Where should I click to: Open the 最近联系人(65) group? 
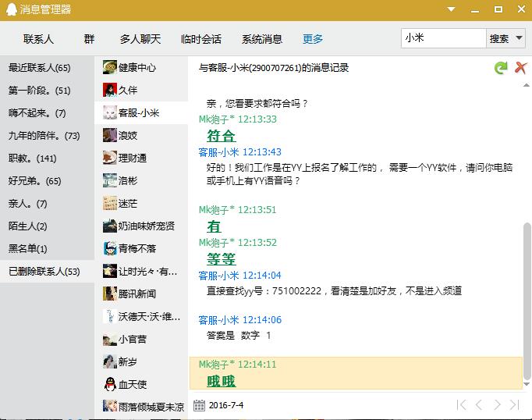coord(47,68)
